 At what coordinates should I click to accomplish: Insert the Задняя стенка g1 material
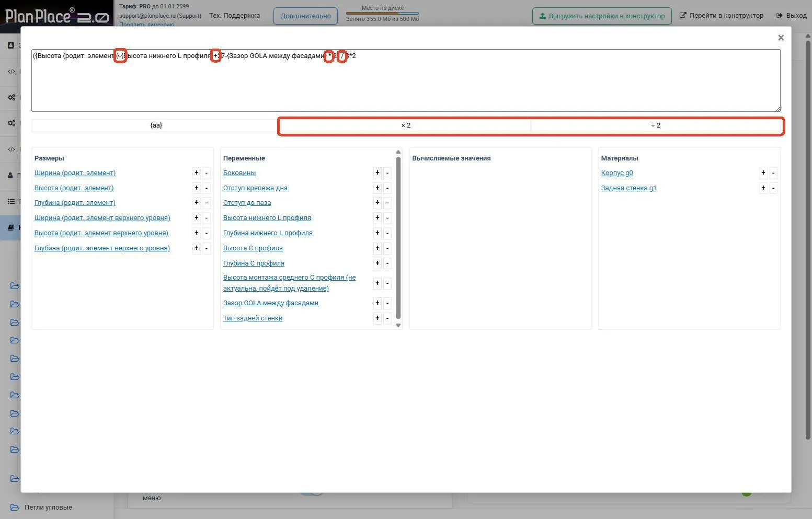(628, 188)
